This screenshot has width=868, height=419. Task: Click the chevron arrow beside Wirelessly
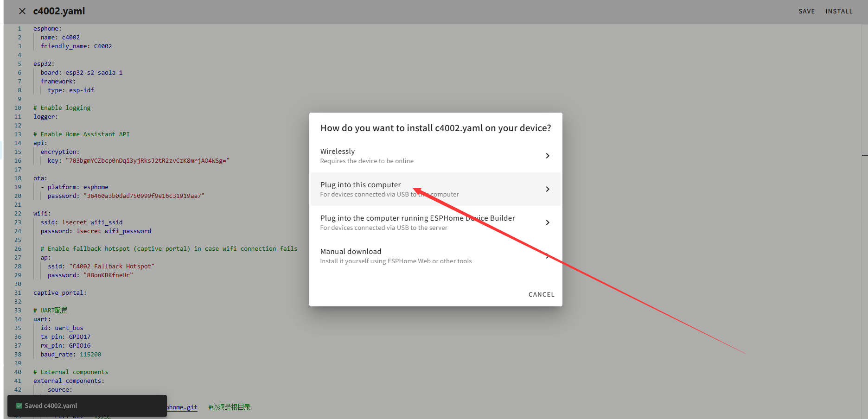tap(547, 156)
